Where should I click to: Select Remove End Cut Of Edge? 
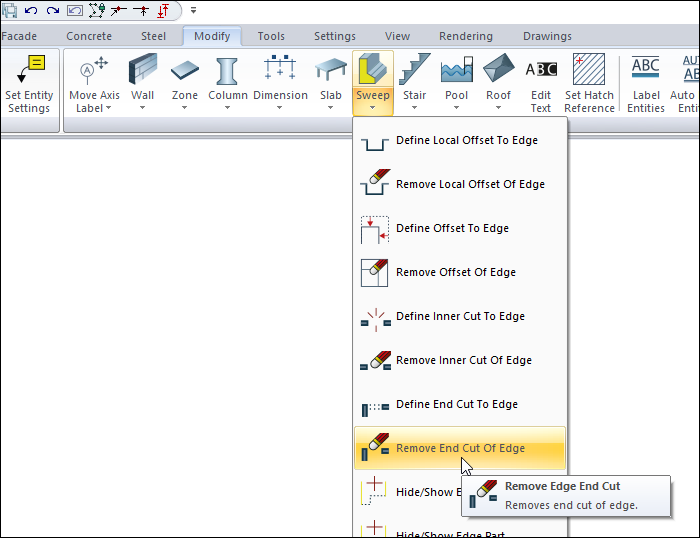(x=460, y=449)
